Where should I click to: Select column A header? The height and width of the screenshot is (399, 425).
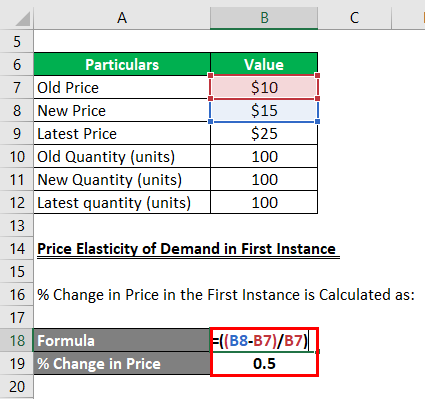pyautogui.click(x=122, y=18)
